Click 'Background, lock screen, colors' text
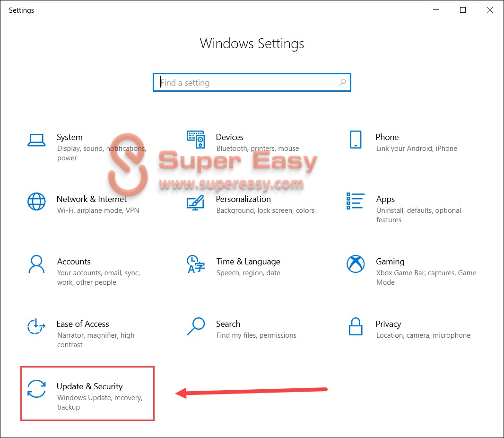The height and width of the screenshot is (438, 504). tap(266, 210)
